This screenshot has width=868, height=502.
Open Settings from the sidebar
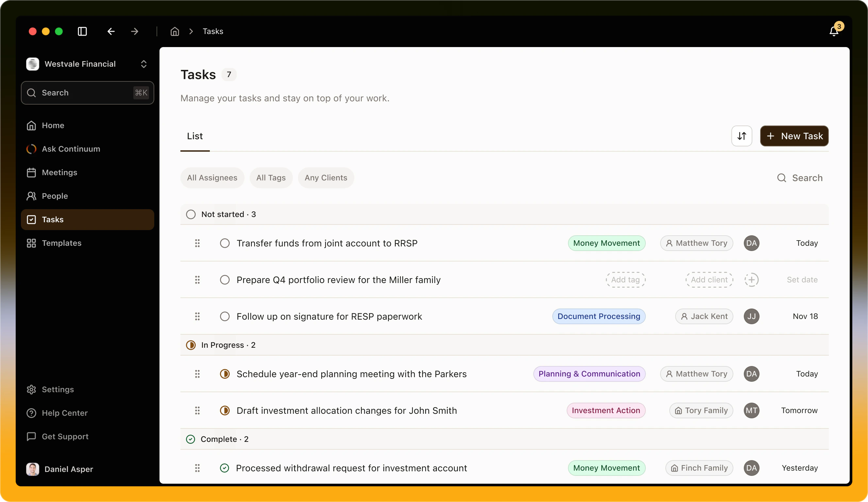58,390
